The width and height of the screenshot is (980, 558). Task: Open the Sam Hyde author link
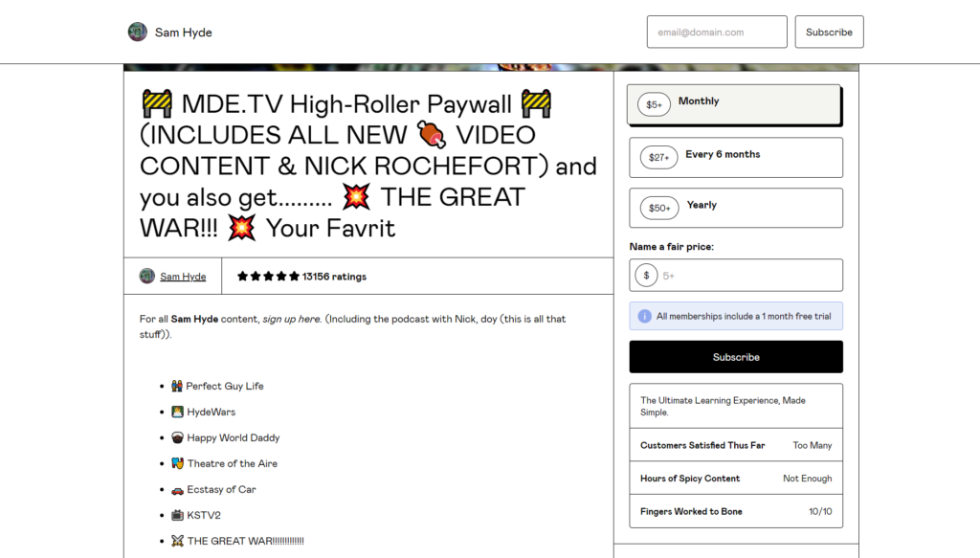pos(183,277)
